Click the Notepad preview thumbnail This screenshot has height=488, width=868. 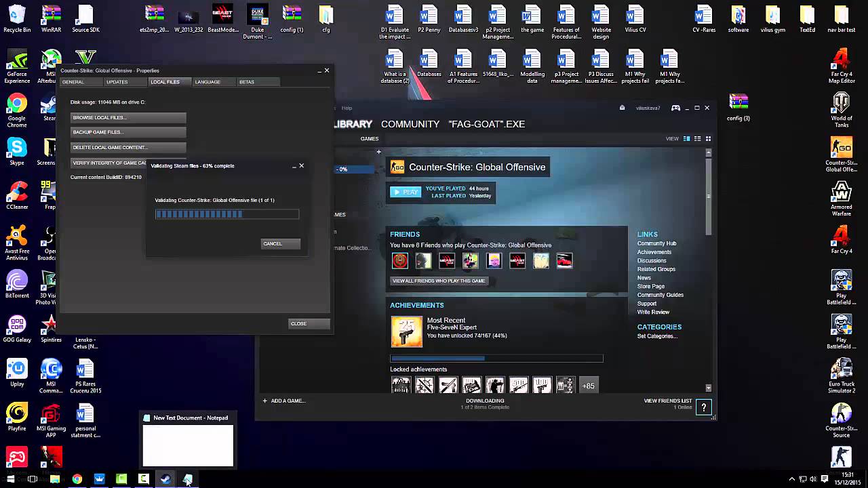(188, 445)
